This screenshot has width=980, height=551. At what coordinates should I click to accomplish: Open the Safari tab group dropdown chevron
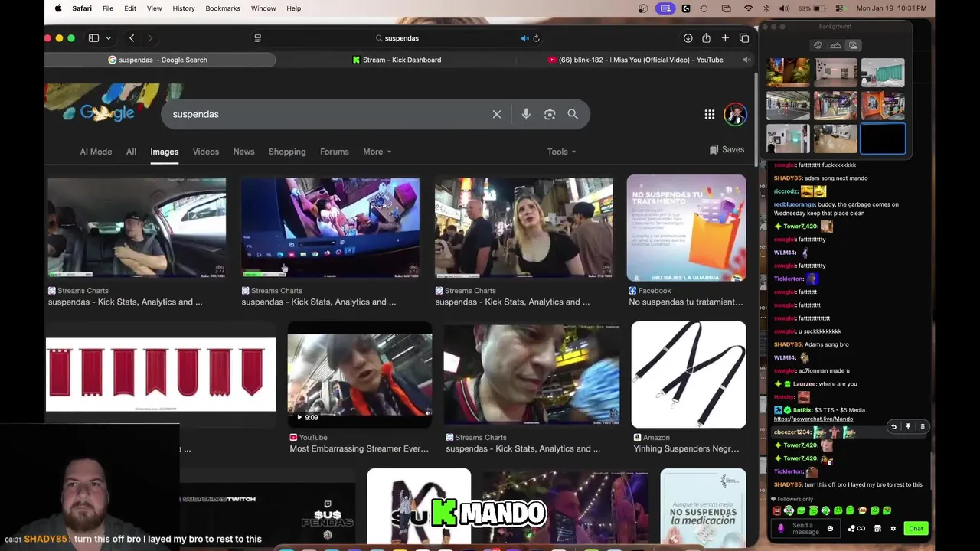pyautogui.click(x=109, y=38)
